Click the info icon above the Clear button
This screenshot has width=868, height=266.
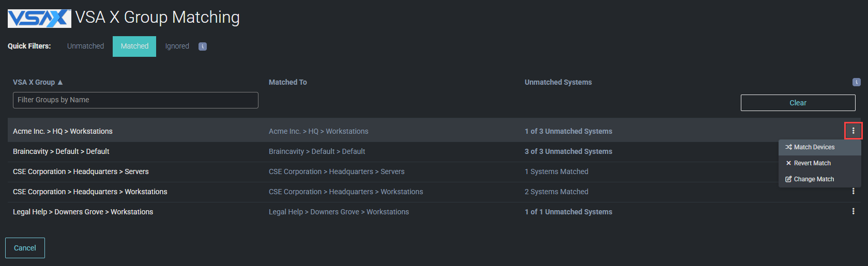pyautogui.click(x=856, y=82)
